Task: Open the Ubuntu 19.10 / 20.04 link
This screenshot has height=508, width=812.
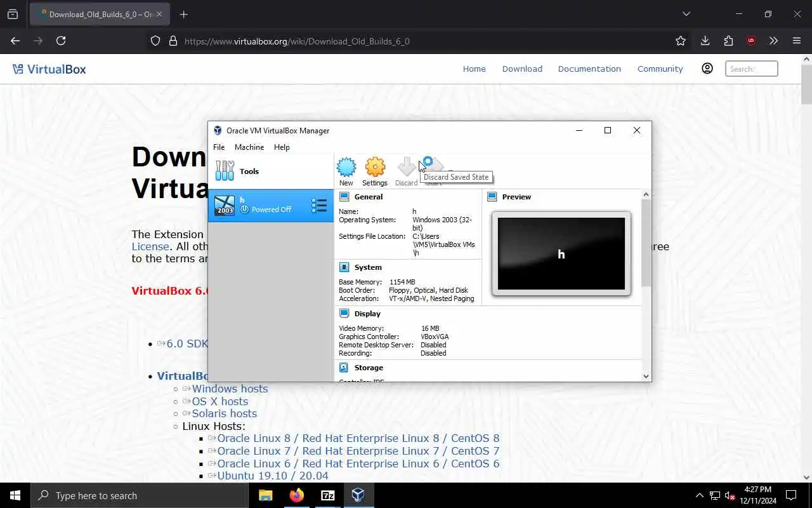Action: tap(272, 476)
